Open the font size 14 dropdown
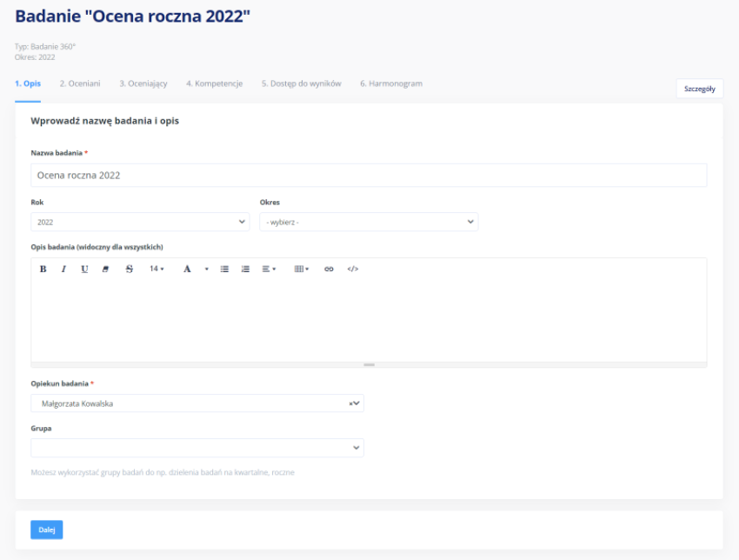This screenshot has width=739, height=560. click(x=156, y=269)
